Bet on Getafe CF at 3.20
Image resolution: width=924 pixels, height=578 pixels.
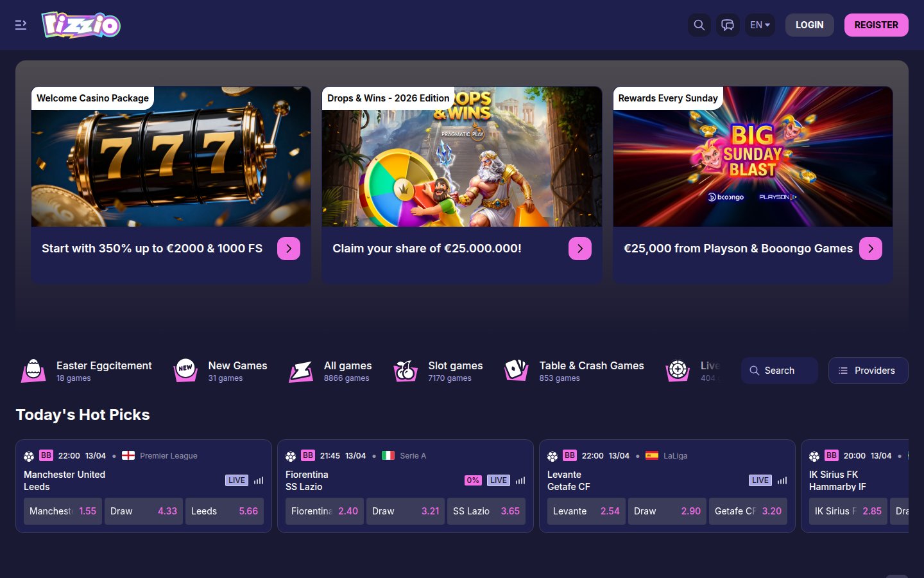coord(748,511)
